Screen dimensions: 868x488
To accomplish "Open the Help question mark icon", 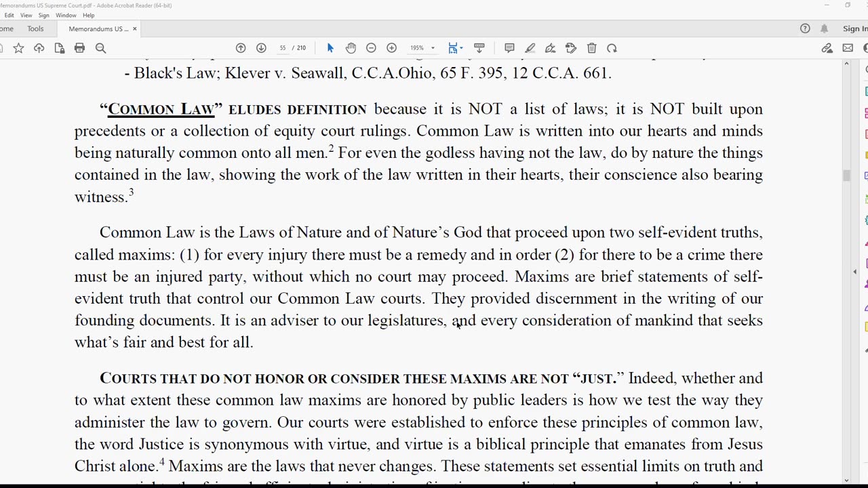I will (x=805, y=28).
